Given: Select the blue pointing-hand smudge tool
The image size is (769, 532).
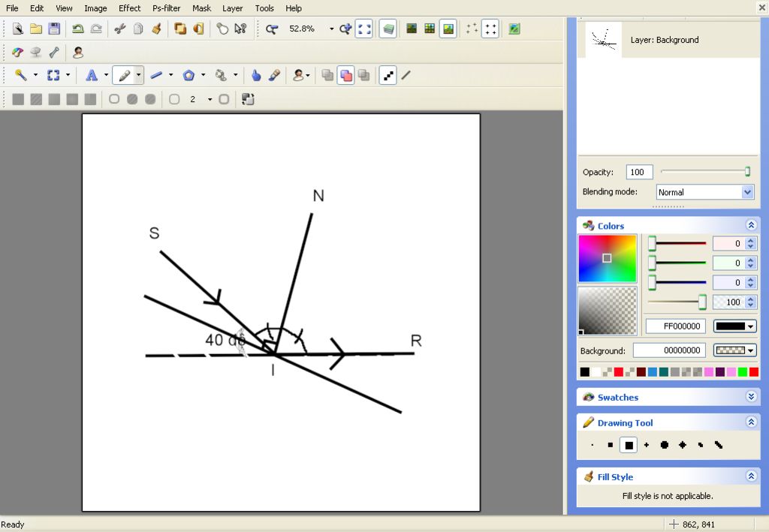Looking at the screenshot, I should click(x=255, y=75).
